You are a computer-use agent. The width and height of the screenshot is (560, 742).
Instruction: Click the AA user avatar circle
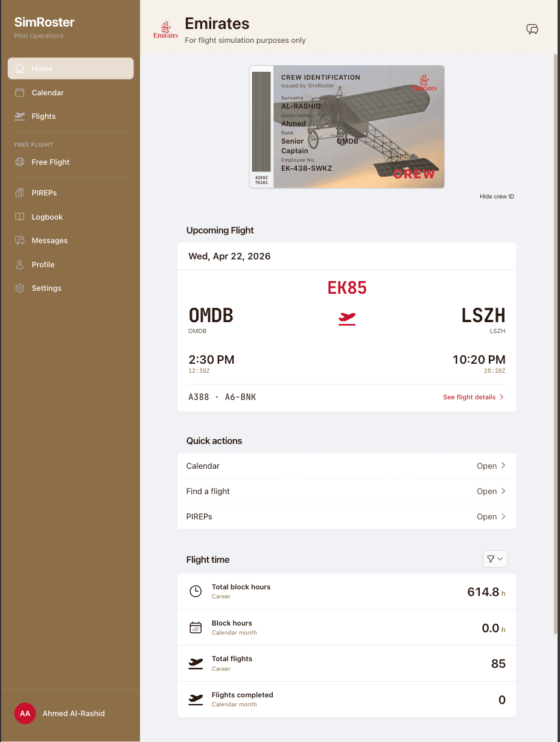25,714
